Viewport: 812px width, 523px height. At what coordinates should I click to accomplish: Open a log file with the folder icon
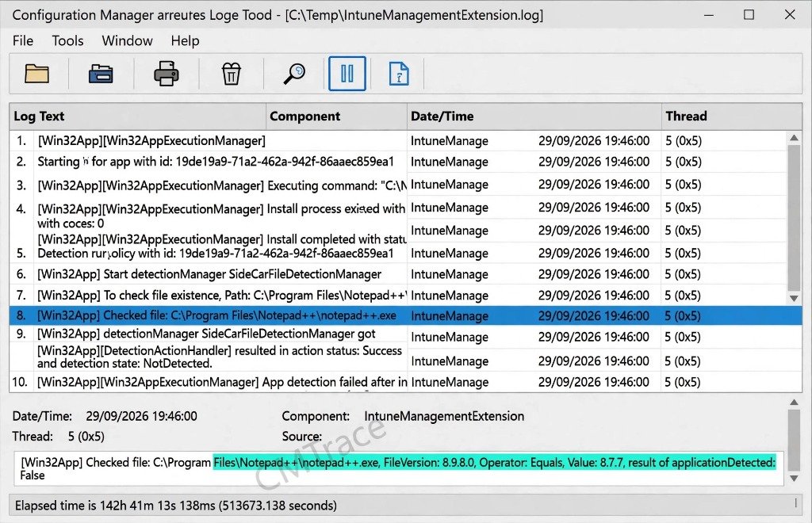pyautogui.click(x=36, y=74)
